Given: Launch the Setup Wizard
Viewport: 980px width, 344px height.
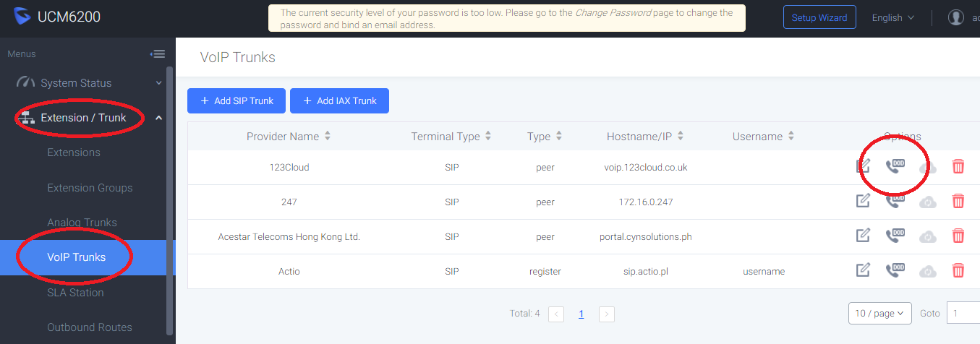Looking at the screenshot, I should (819, 18).
